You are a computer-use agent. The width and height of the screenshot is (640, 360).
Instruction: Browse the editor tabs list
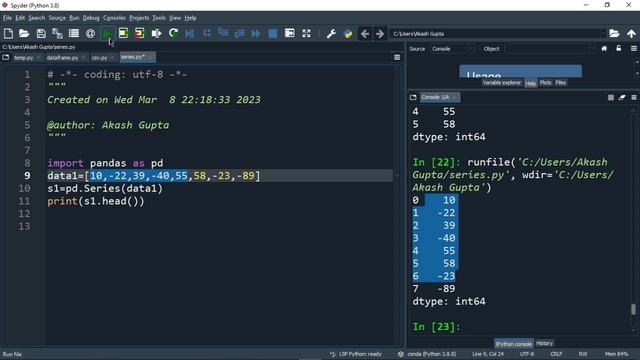[x=6, y=58]
